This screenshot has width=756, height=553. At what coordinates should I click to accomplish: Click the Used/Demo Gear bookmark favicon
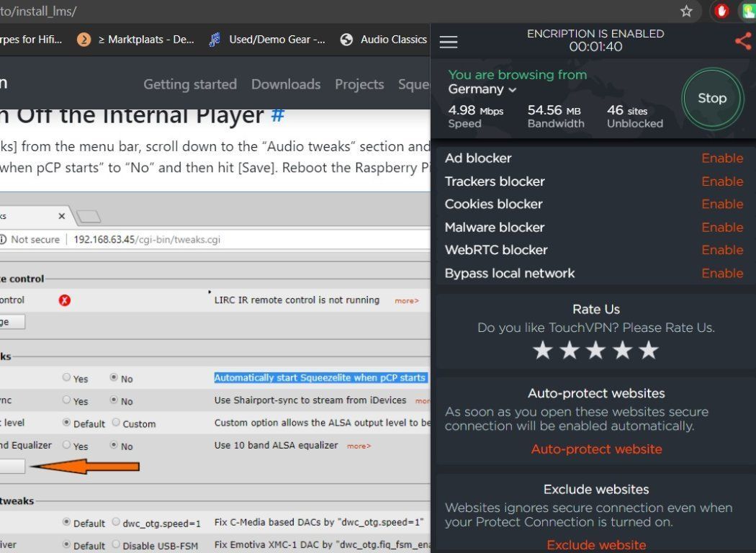click(x=215, y=40)
